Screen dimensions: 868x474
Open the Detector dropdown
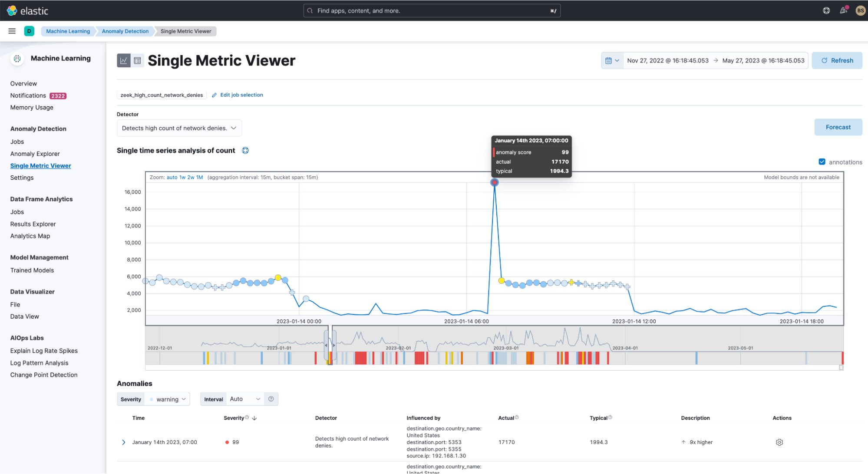(x=179, y=128)
